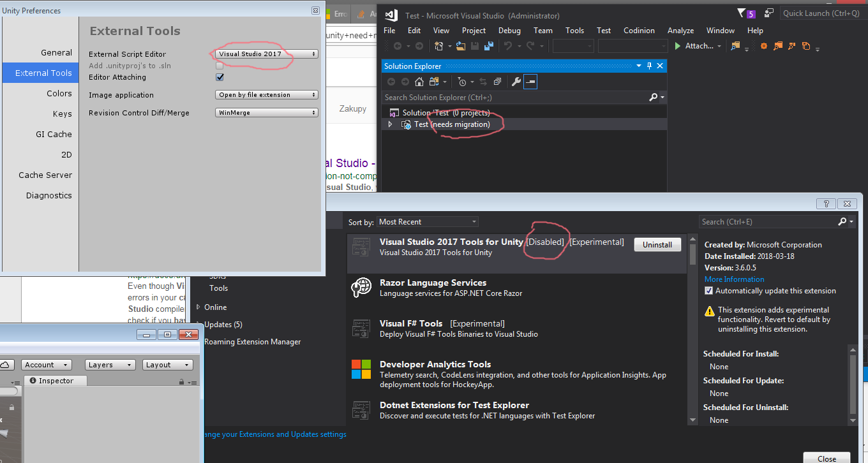Open Change your Extensions and Updates settings link

(x=276, y=434)
